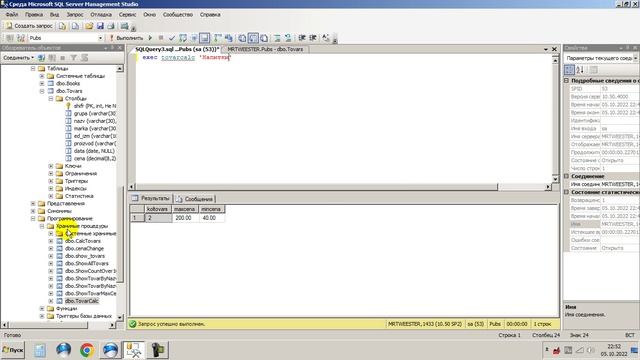Open the Соединить dropdown in Object Explorer
Screen dimensions: 640x360
click(18, 58)
